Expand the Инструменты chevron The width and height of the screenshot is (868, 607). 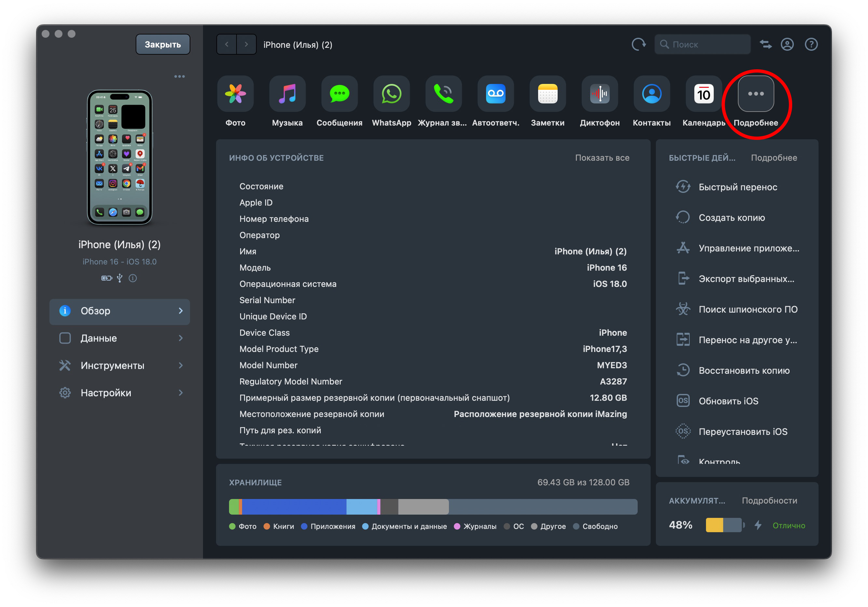tap(181, 365)
